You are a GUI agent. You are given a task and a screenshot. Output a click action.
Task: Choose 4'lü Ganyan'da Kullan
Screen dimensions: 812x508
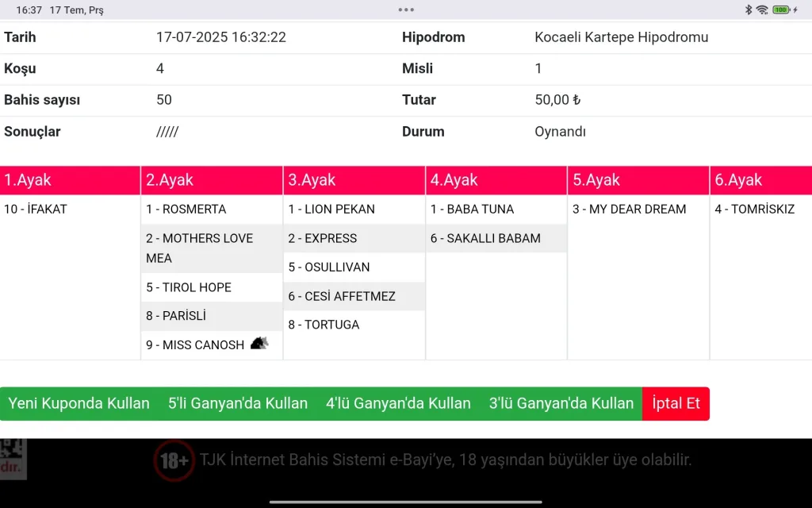point(398,403)
